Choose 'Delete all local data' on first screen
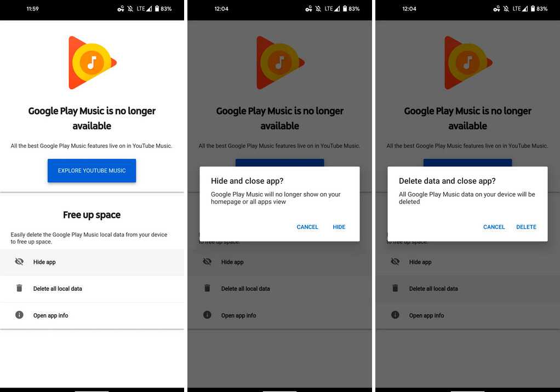This screenshot has width=560, height=392. pyautogui.click(x=58, y=289)
